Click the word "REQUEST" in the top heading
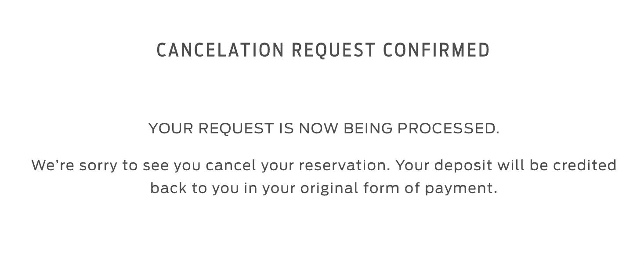644x265 pixels. click(x=334, y=50)
